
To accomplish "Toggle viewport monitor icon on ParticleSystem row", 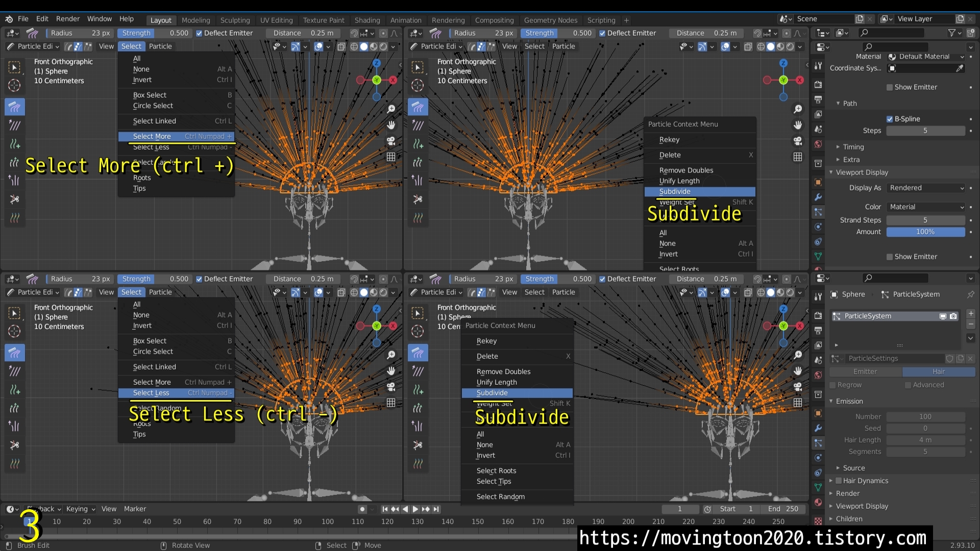I will pos(943,316).
